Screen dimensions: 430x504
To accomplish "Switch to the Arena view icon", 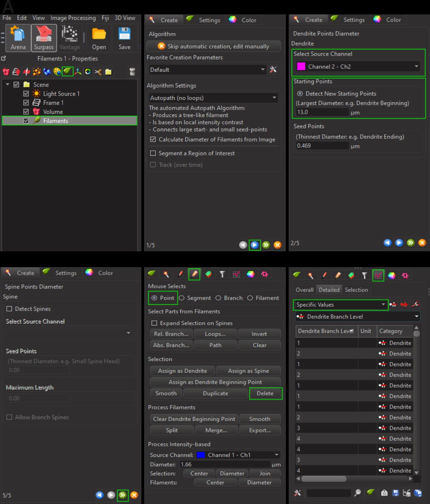I will (x=18, y=38).
